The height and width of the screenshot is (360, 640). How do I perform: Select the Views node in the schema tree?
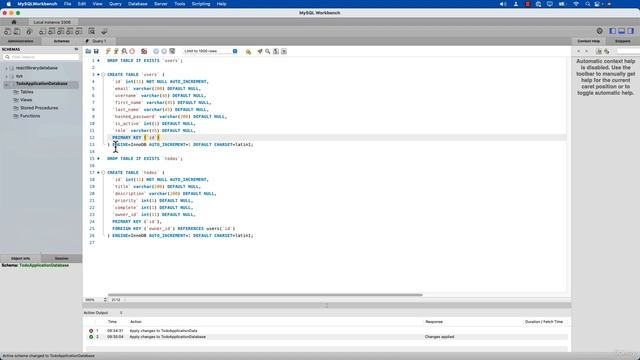26,100
